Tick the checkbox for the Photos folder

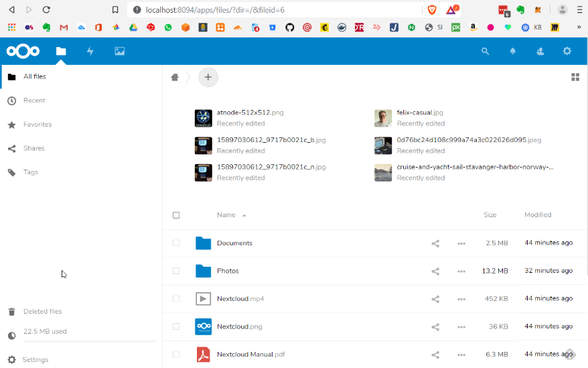point(176,271)
